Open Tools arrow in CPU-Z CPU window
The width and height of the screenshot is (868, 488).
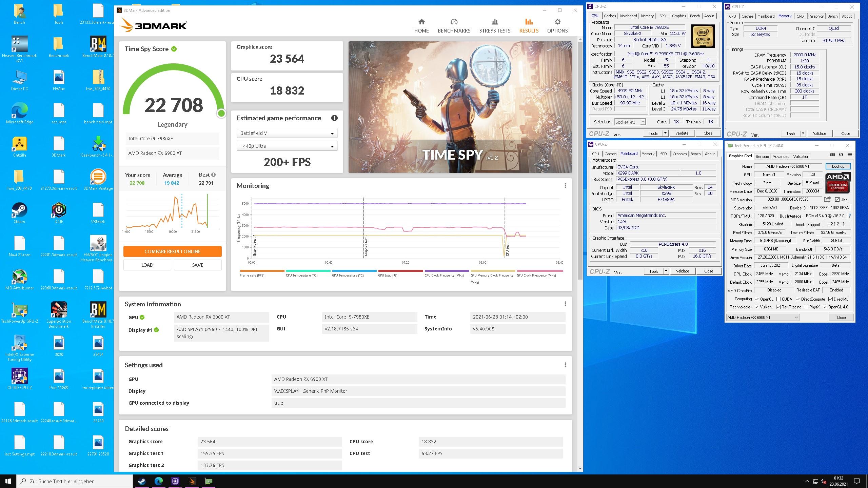[665, 133]
